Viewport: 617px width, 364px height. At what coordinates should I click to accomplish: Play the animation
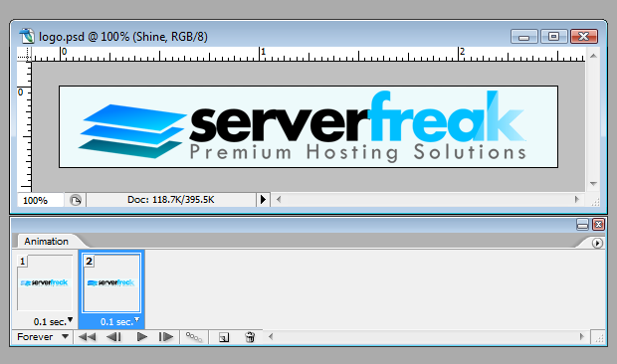(141, 337)
